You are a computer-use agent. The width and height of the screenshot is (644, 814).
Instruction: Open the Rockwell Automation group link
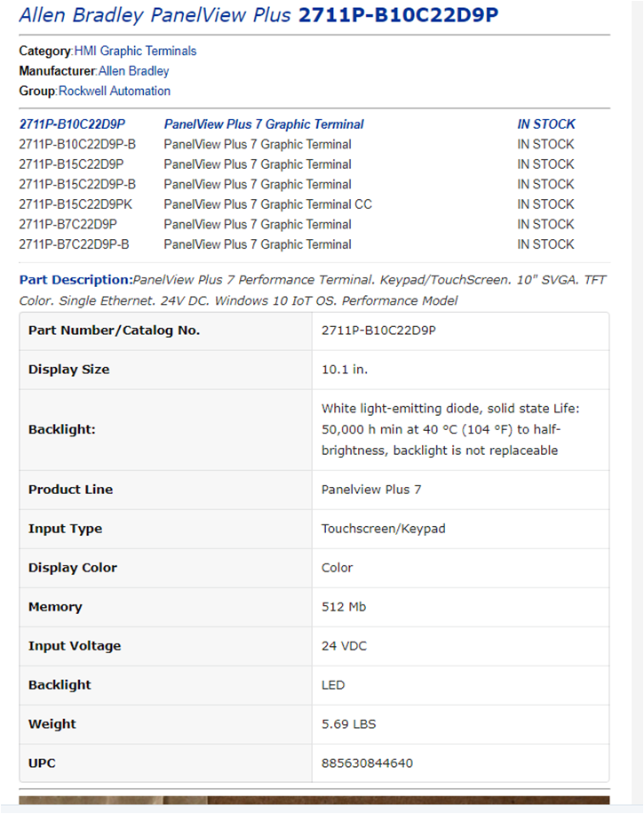(115, 91)
